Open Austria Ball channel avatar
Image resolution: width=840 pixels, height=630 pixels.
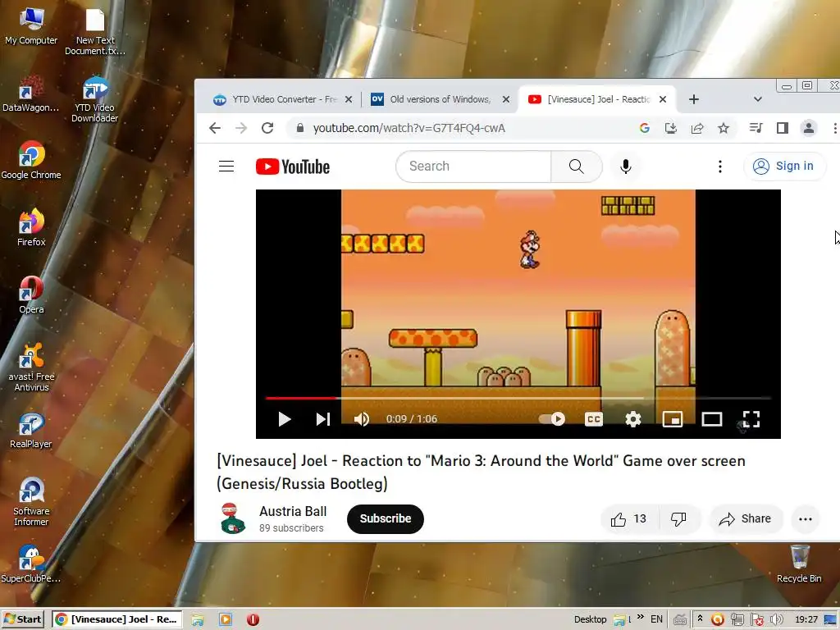click(232, 518)
